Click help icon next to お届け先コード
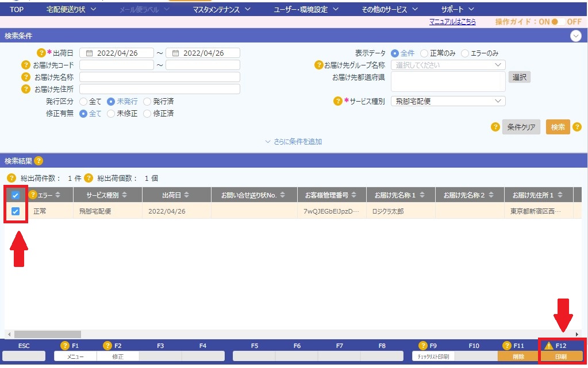 click(25, 65)
